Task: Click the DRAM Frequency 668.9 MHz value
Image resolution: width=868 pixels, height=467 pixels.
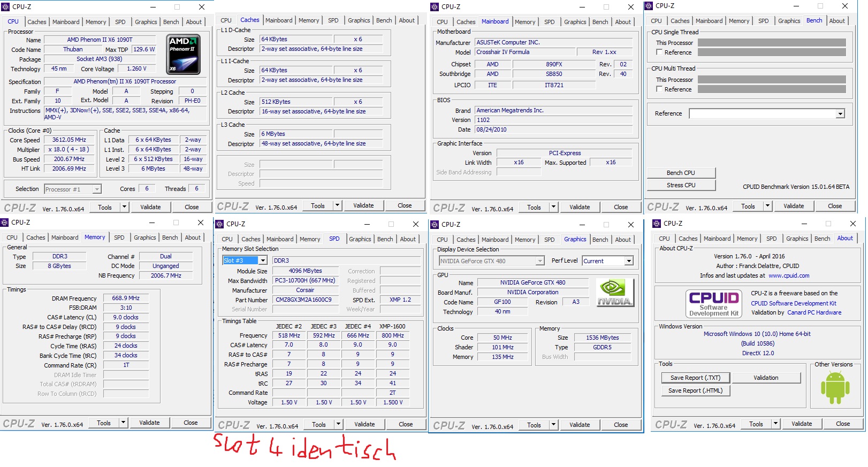Action: tap(126, 298)
